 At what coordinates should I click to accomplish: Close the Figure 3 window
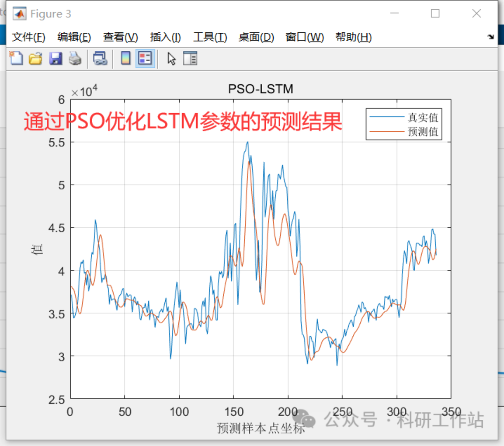(x=476, y=14)
